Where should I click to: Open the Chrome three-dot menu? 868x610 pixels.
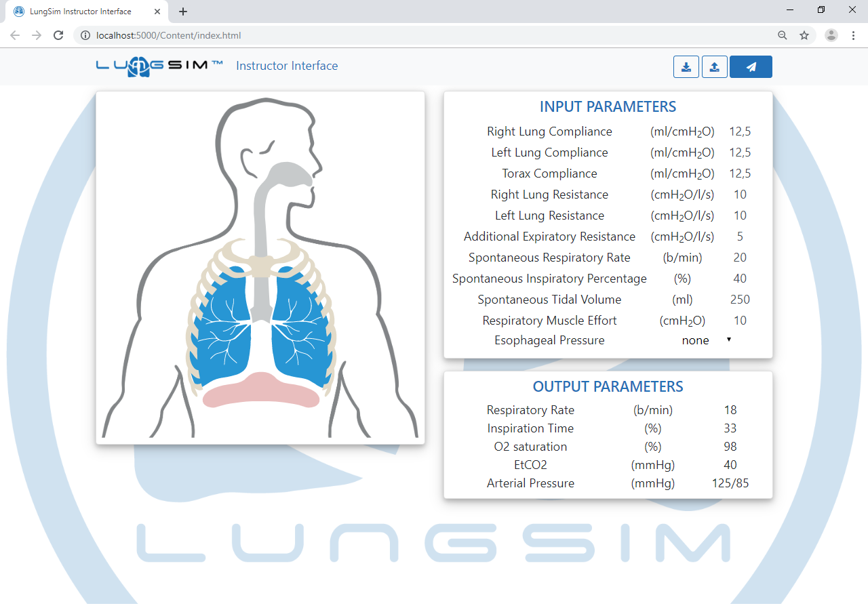click(853, 35)
